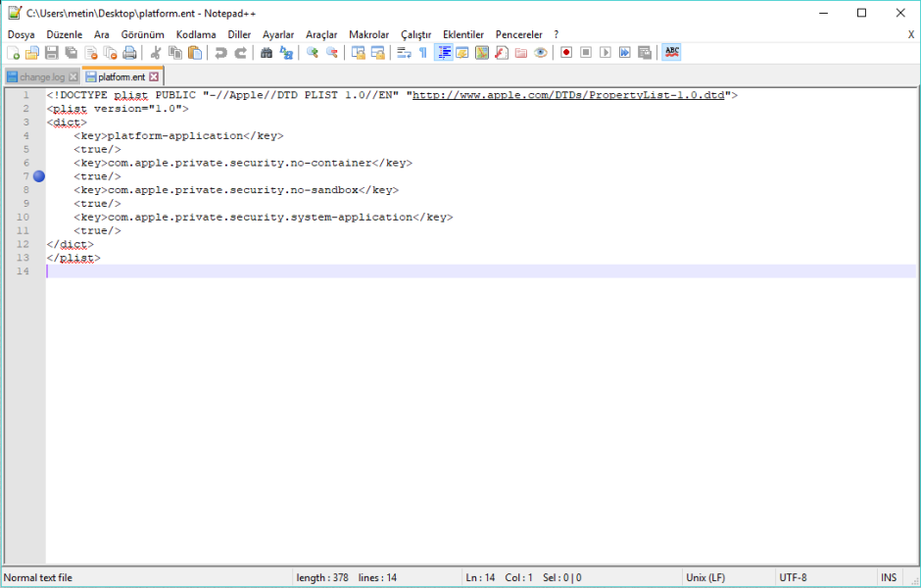Open the Document Map via its toolbar icon
921x588 pixels.
480,53
